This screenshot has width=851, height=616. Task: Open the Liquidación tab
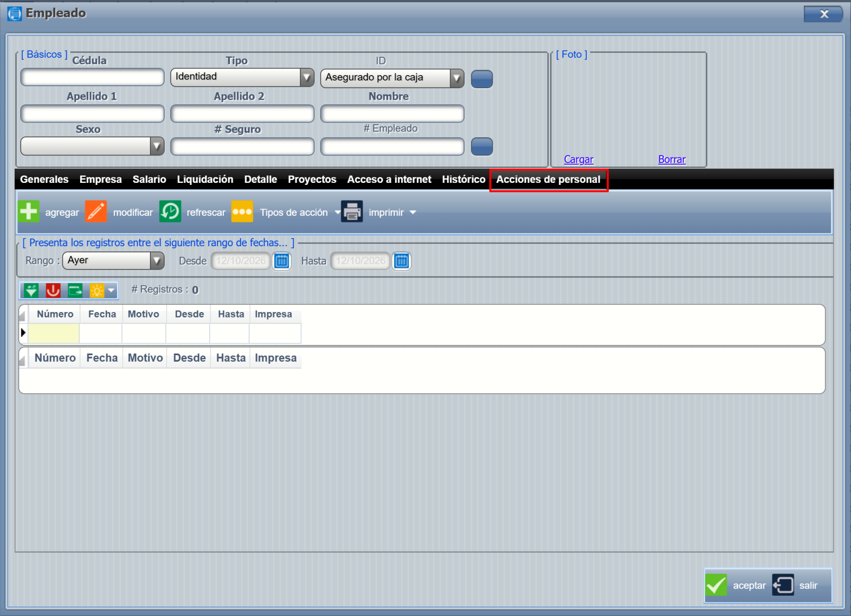(x=205, y=179)
